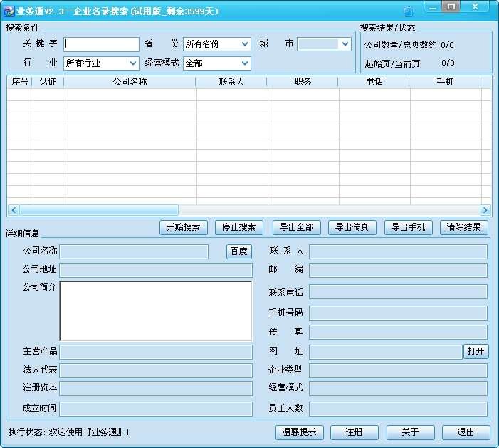
Task: Click the 打开 website button
Action: [x=476, y=351]
